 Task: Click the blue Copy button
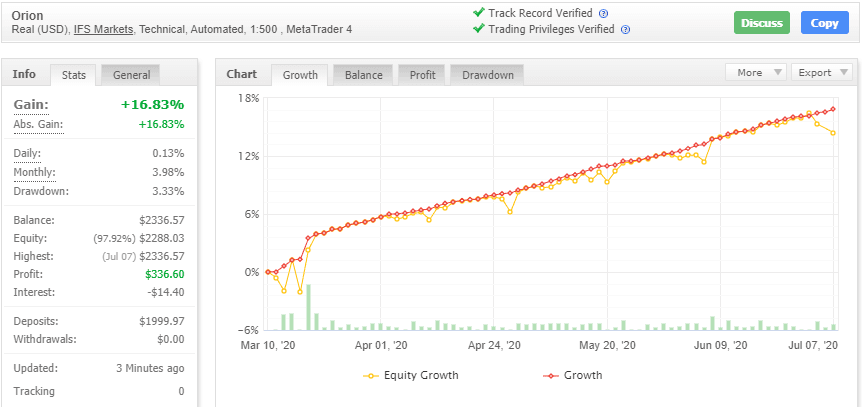click(x=824, y=23)
